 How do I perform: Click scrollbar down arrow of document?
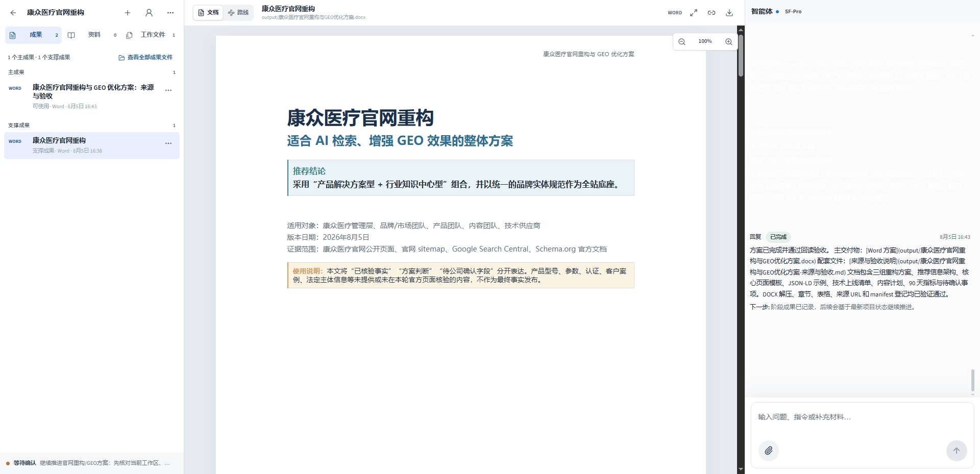[741, 469]
